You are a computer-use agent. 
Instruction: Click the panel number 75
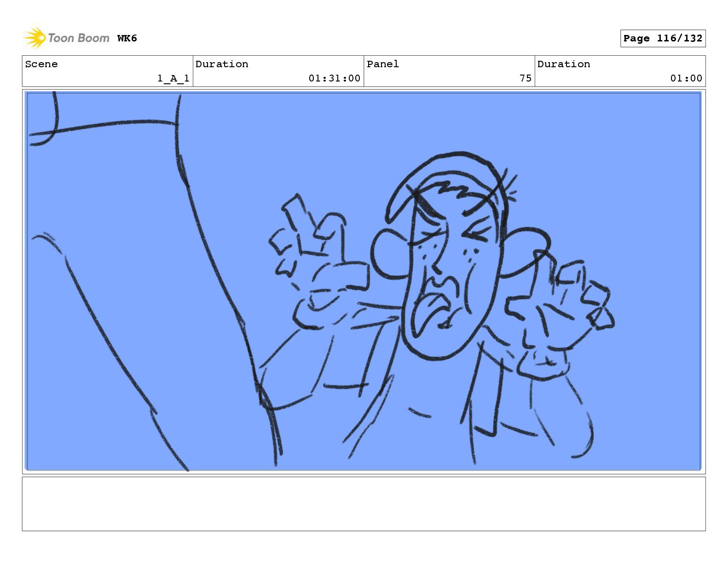click(526, 78)
